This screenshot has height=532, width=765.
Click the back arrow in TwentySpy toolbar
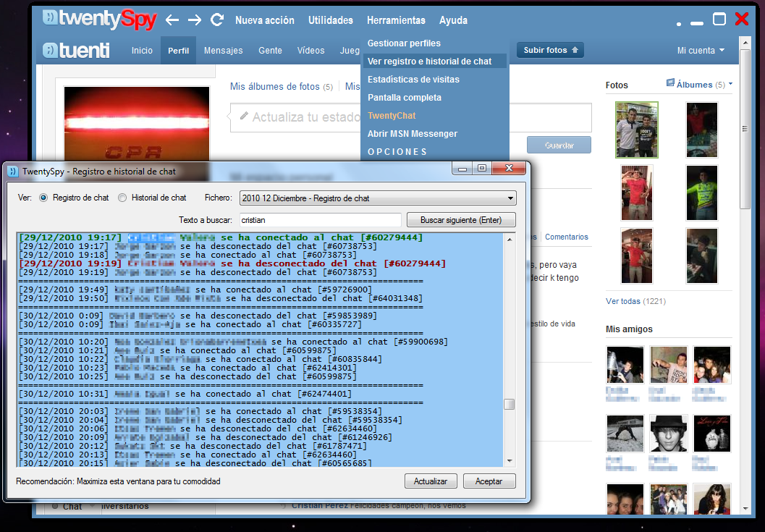(x=172, y=20)
